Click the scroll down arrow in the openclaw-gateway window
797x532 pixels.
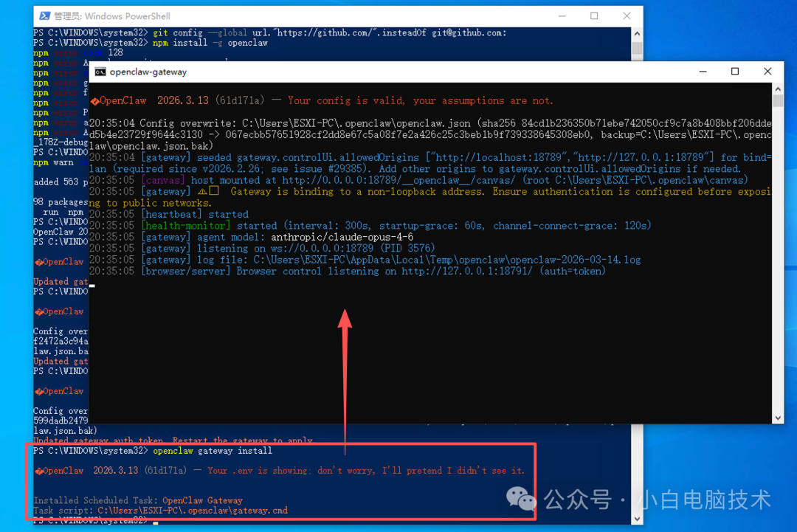click(779, 418)
